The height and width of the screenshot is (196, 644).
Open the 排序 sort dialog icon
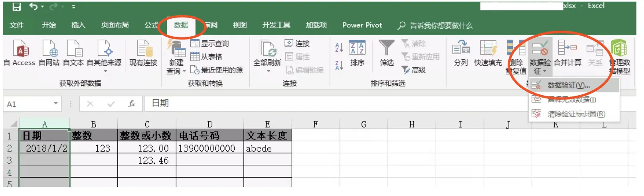357,53
